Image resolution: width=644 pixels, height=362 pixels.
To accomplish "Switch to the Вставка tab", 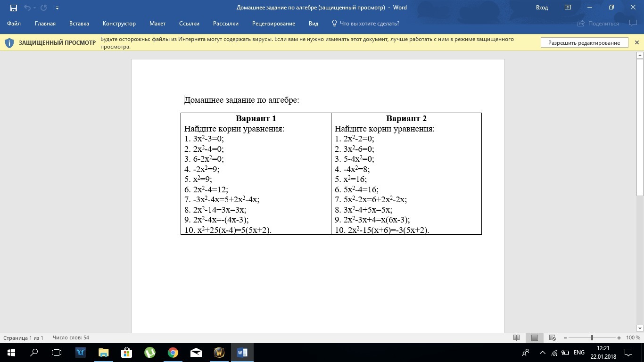I will point(79,24).
